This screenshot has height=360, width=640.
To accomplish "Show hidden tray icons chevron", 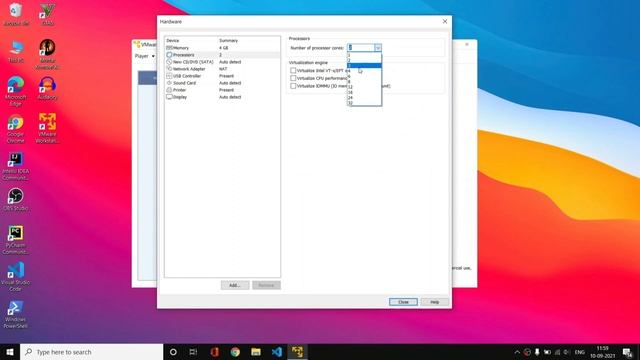I will [x=517, y=352].
